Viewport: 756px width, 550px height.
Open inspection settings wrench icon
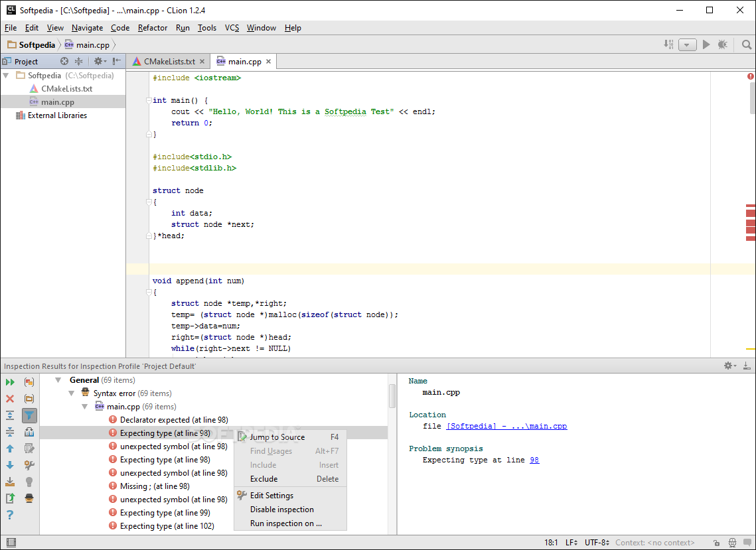(29, 465)
